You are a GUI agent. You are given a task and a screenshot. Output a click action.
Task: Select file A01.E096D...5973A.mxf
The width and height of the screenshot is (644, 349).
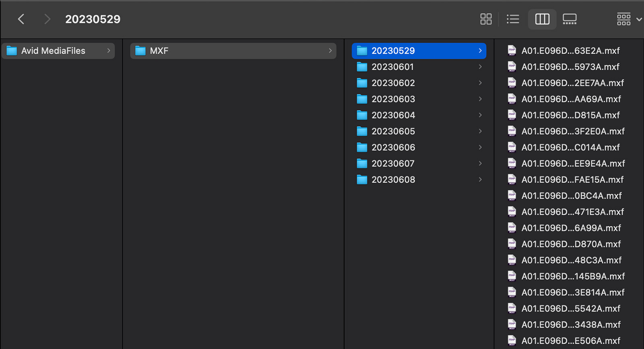(x=570, y=67)
